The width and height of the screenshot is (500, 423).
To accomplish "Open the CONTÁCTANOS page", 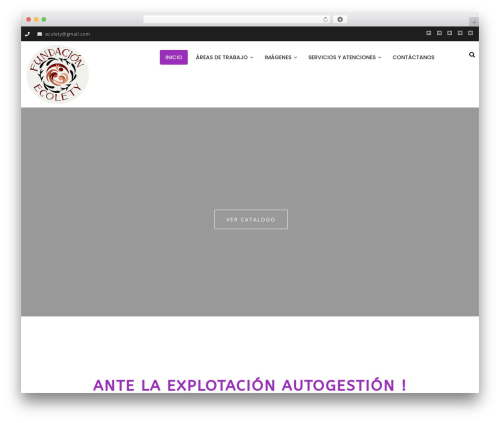I will pyautogui.click(x=413, y=57).
